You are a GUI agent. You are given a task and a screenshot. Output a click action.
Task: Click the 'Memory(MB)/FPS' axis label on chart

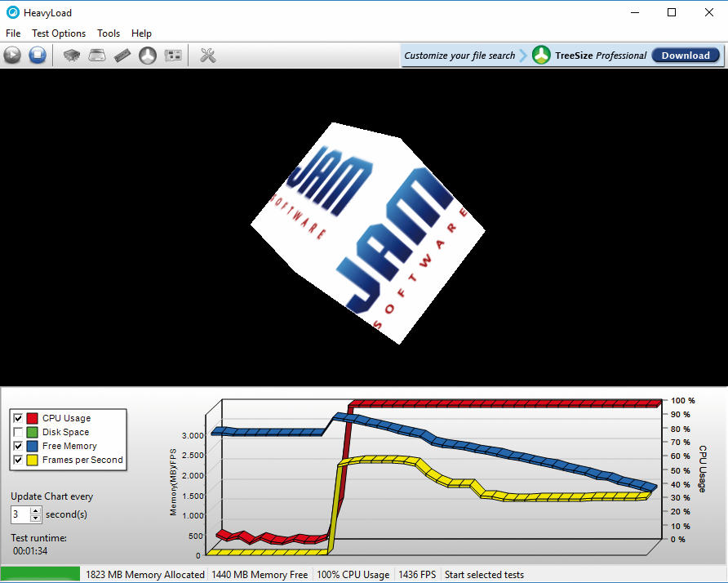(173, 482)
